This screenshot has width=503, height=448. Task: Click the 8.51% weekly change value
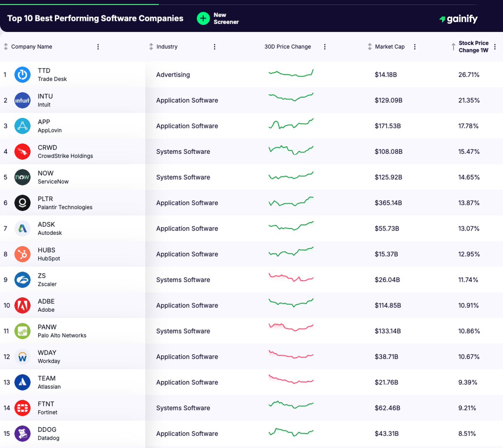[467, 433]
